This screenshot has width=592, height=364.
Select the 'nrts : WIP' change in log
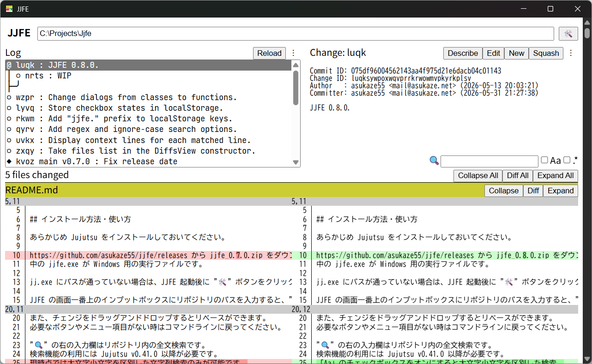tap(48, 76)
